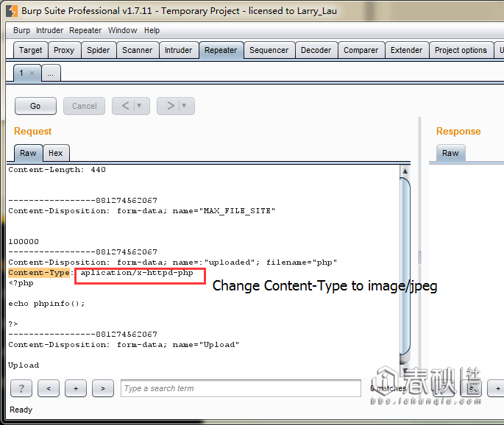
Task: Click the plus search options button
Action: click(76, 388)
